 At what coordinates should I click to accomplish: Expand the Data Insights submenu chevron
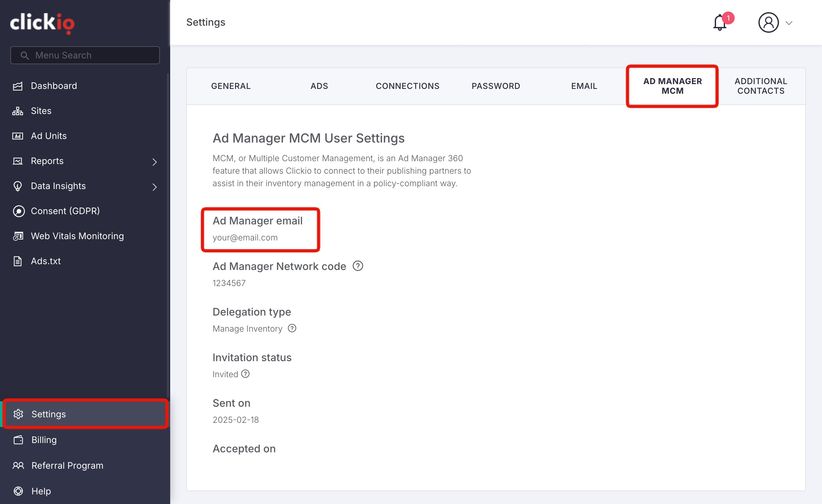click(154, 187)
